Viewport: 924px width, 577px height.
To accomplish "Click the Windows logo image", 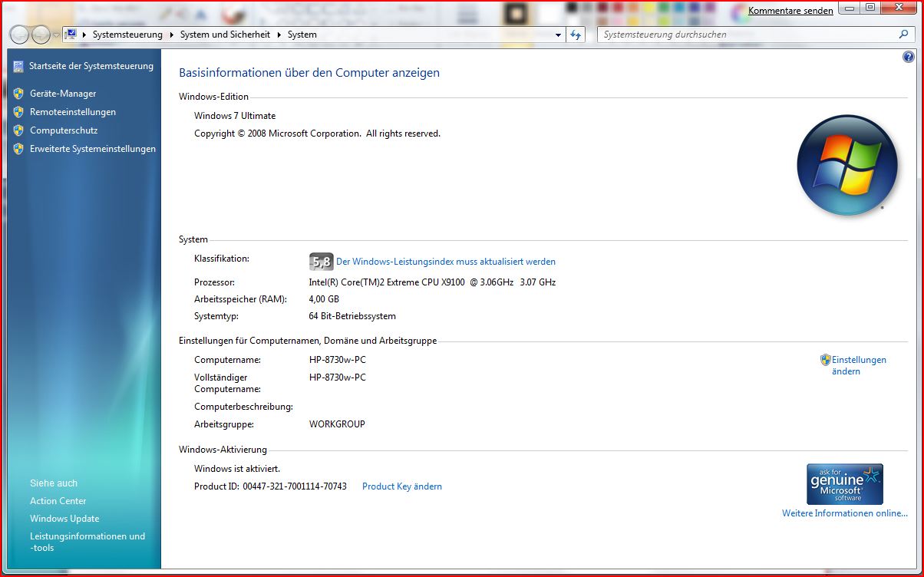I will click(847, 164).
